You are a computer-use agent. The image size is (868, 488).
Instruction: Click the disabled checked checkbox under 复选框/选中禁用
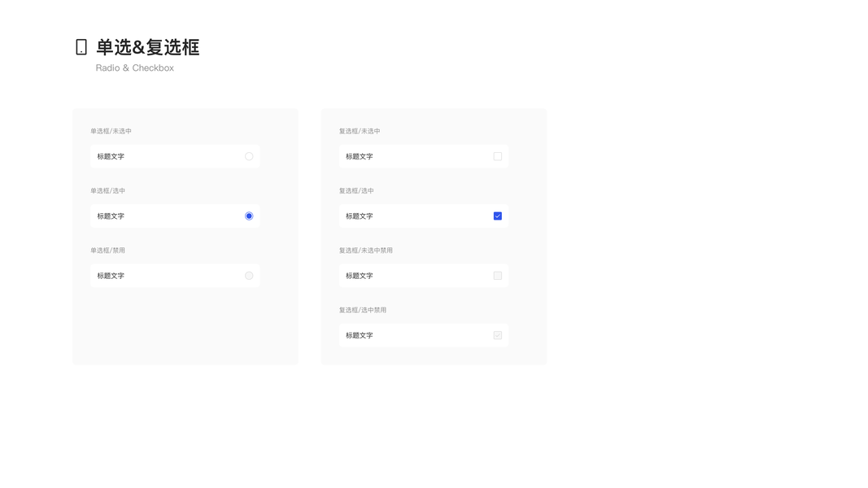click(498, 335)
